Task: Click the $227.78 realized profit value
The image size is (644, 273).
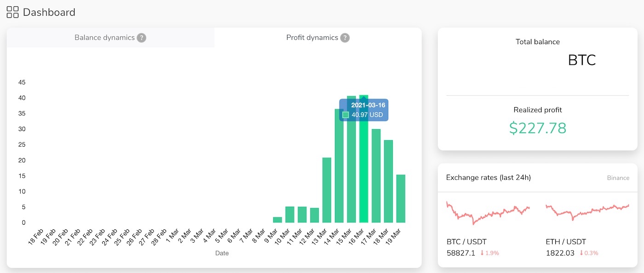Action: tap(537, 128)
